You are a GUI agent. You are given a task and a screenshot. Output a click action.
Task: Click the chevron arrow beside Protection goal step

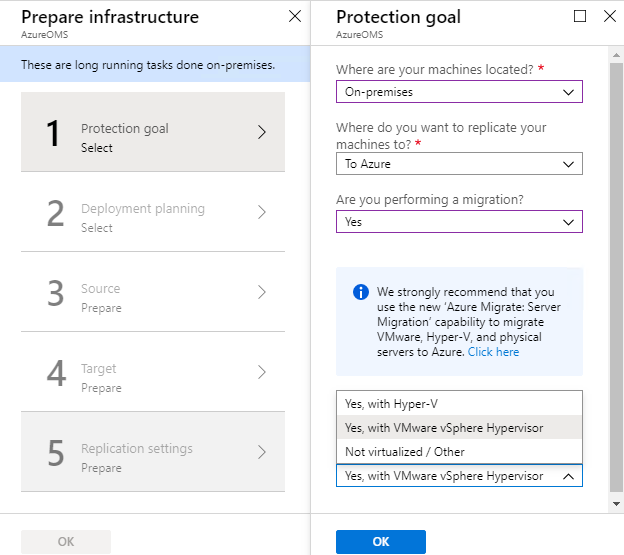click(261, 132)
